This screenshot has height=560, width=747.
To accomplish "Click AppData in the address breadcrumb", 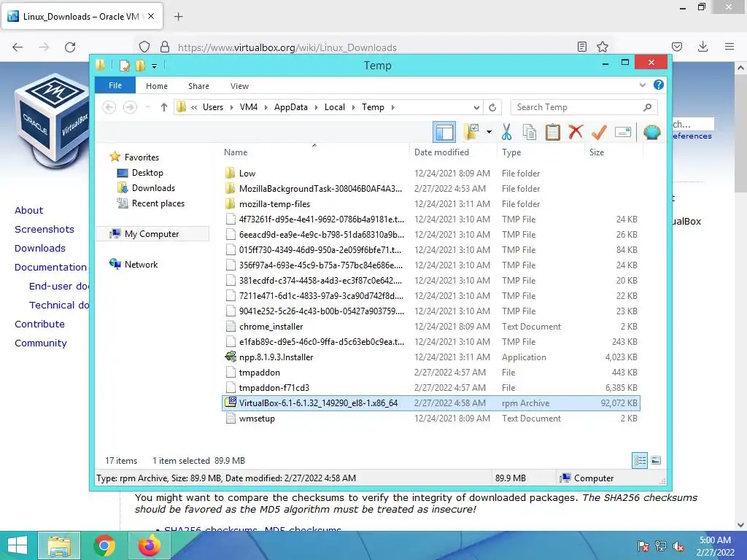I will [x=291, y=107].
